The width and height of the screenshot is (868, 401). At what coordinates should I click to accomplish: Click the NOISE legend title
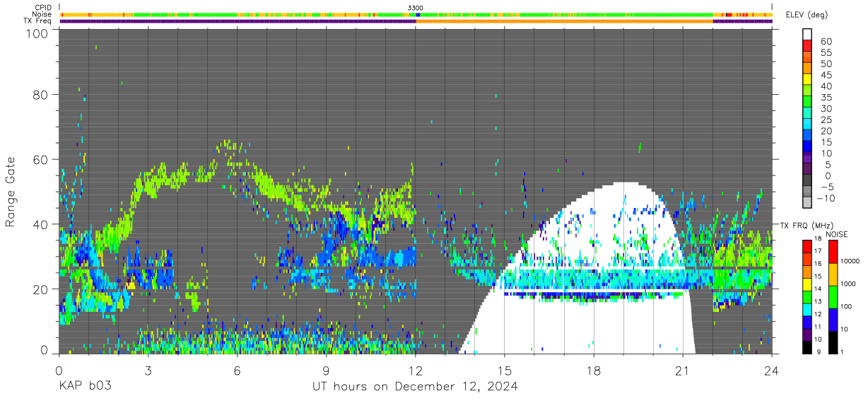pos(837,234)
